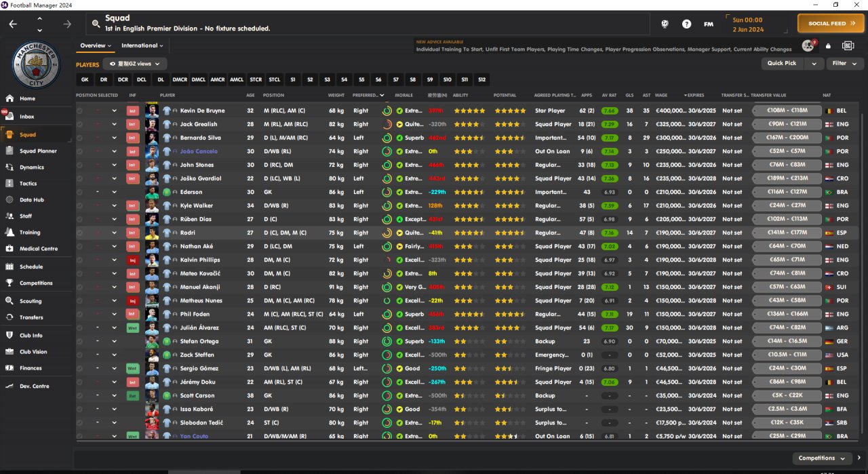Click the padlock icon

(828, 46)
